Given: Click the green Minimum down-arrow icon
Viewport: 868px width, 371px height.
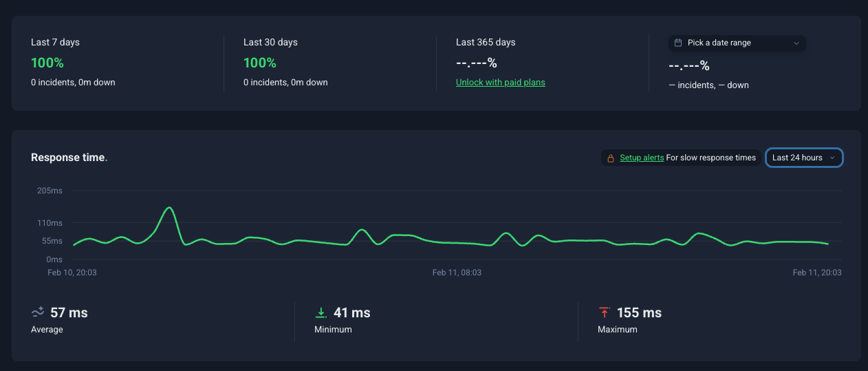Looking at the screenshot, I should point(321,312).
